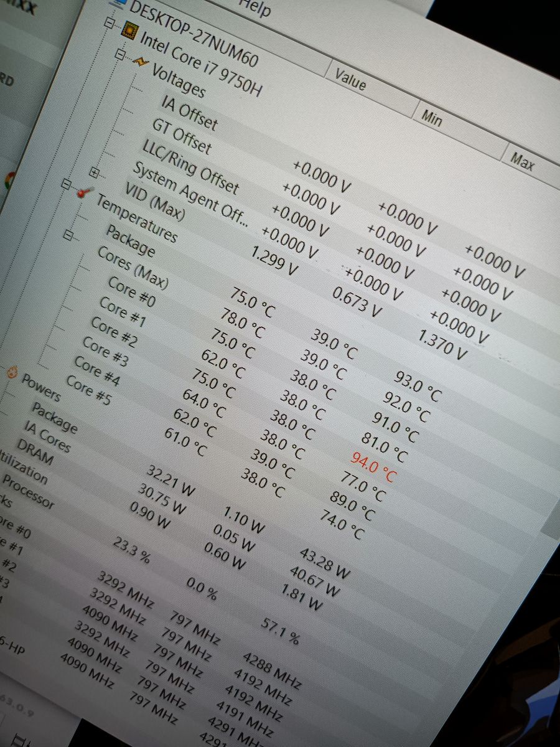Click the 43.28 W max power value
This screenshot has height=747, width=560.
[x=325, y=562]
